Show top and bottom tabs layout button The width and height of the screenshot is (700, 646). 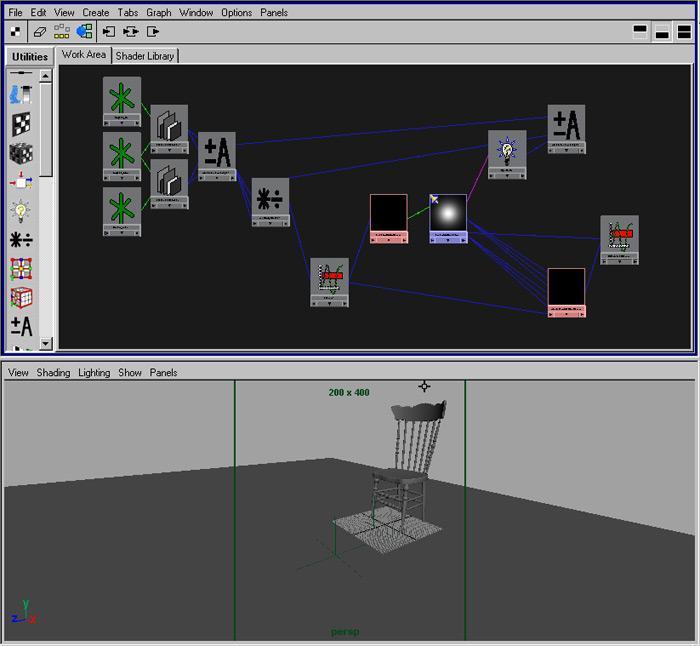684,32
